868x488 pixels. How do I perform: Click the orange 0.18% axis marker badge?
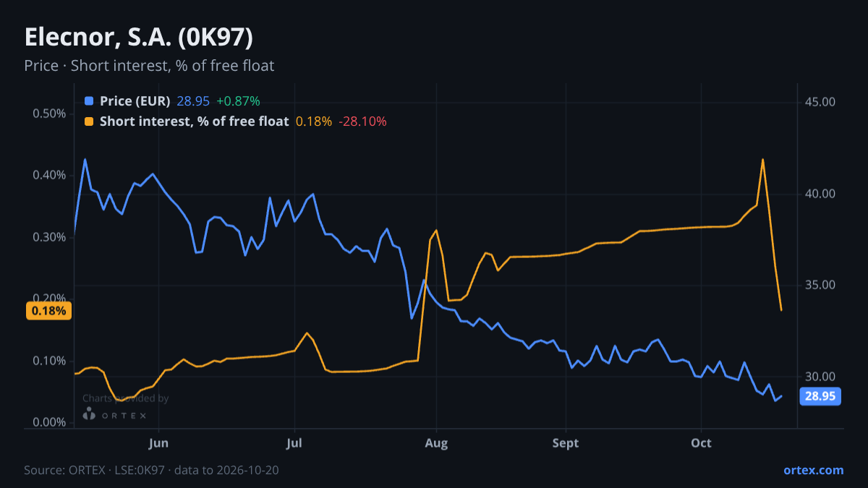point(48,311)
